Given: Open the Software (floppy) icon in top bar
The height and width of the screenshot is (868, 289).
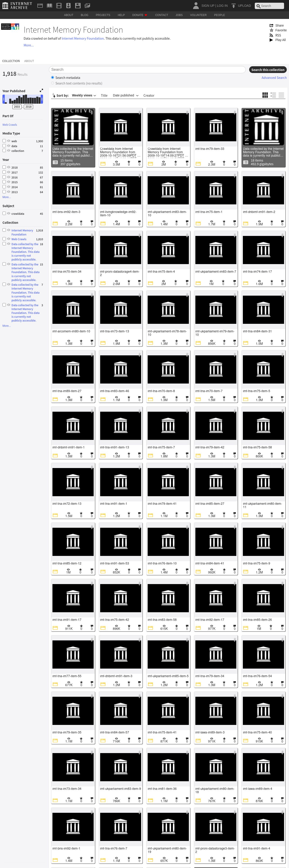Looking at the screenshot, I should 78,6.
